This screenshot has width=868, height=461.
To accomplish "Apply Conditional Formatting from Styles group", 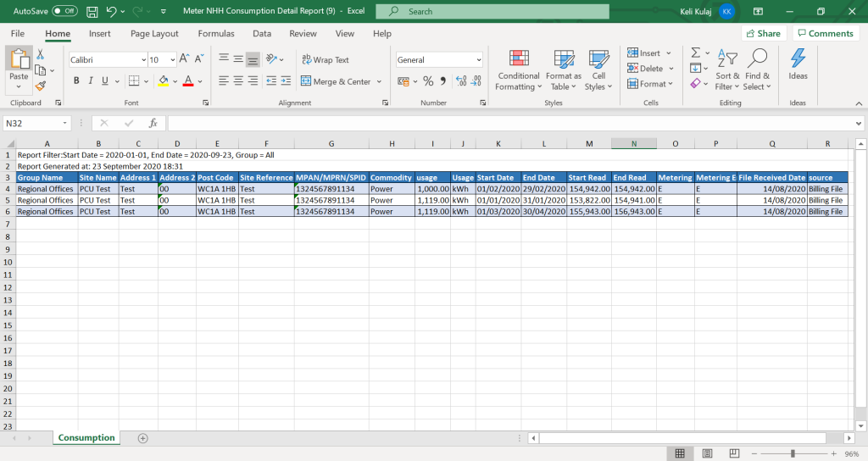I will point(518,69).
